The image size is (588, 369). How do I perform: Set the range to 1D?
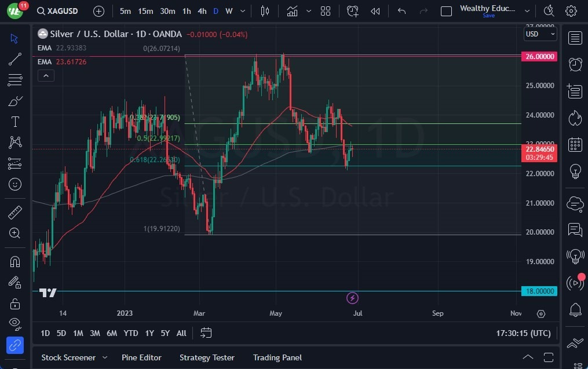[x=45, y=333]
